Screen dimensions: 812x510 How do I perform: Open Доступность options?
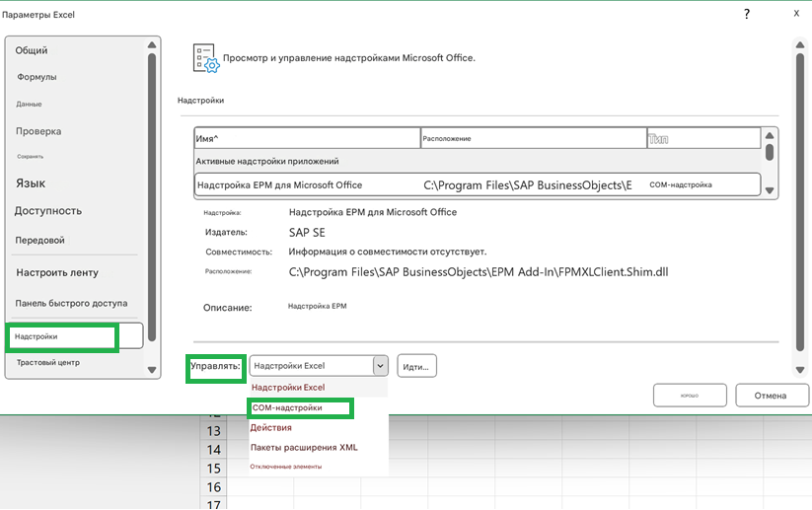point(48,211)
